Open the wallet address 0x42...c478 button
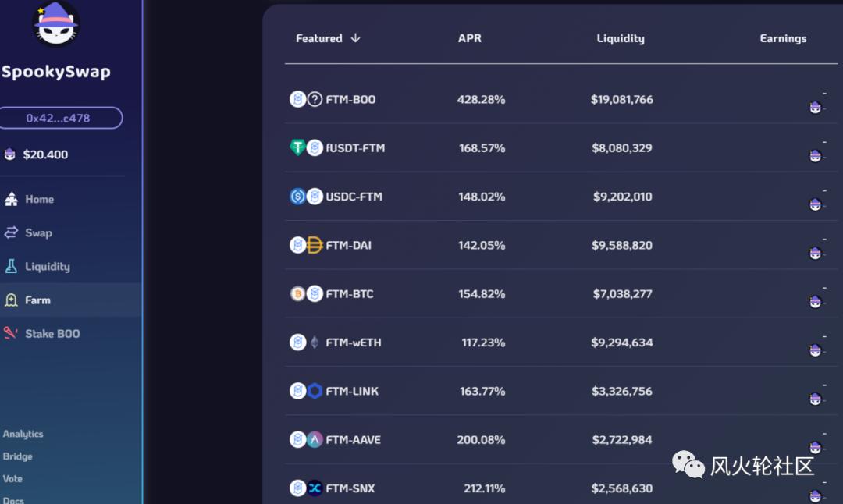Viewport: 843px width, 504px height. click(61, 118)
